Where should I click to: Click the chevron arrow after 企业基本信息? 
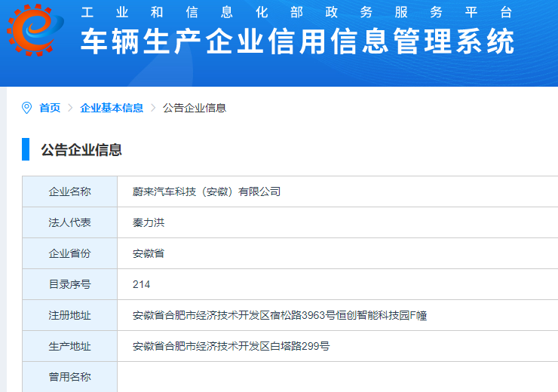coord(153,108)
